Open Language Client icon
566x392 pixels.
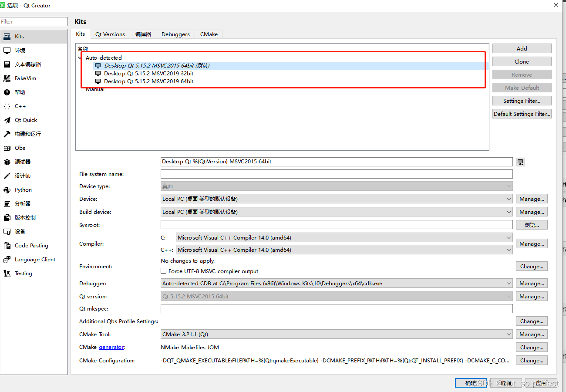(x=7, y=259)
